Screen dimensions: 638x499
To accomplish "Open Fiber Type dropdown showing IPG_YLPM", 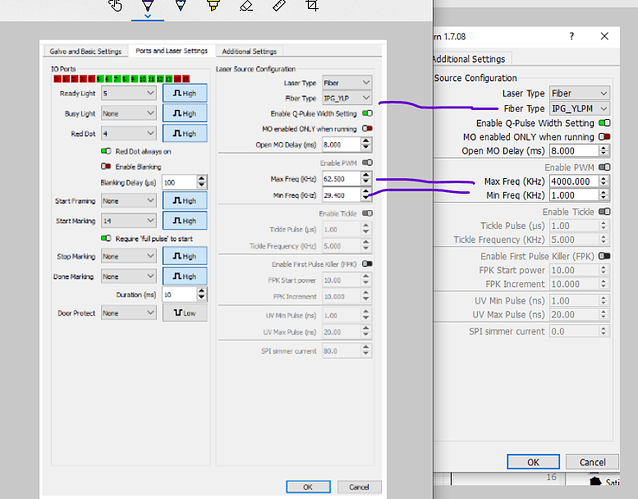I will [x=579, y=109].
